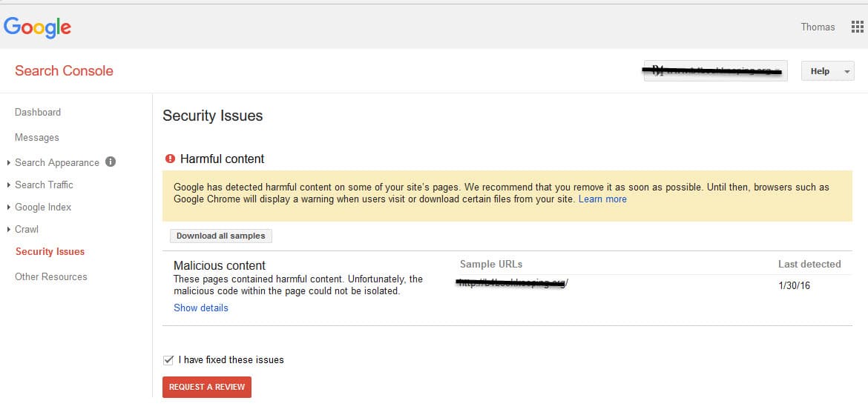Click the Last detected column header
The width and height of the screenshot is (868, 415).
[x=809, y=264]
